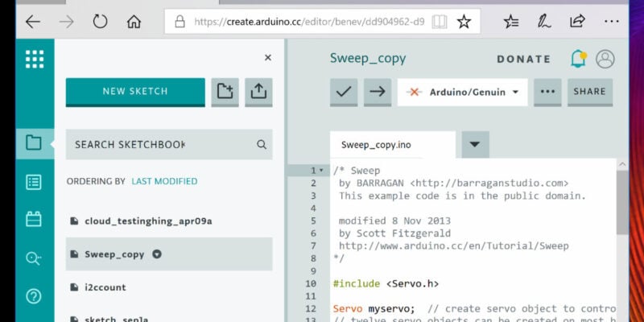Open the Arduino/Genuino board selector dropdown

[x=462, y=93]
